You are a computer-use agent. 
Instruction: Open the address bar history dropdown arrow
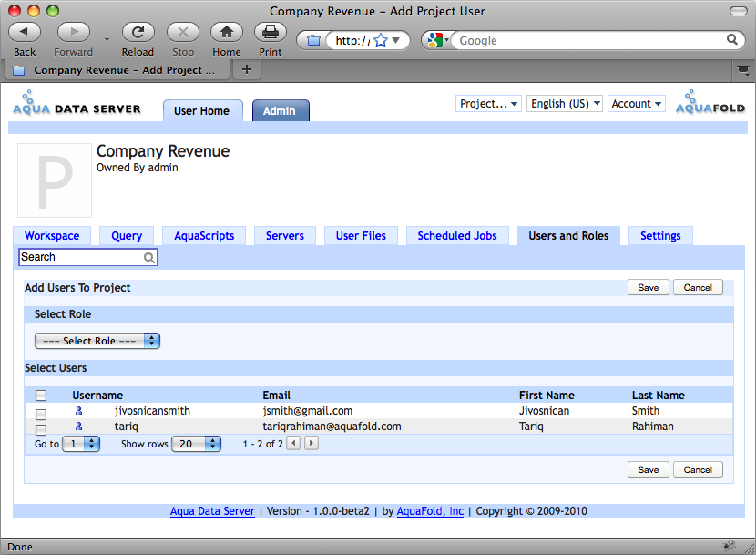396,40
